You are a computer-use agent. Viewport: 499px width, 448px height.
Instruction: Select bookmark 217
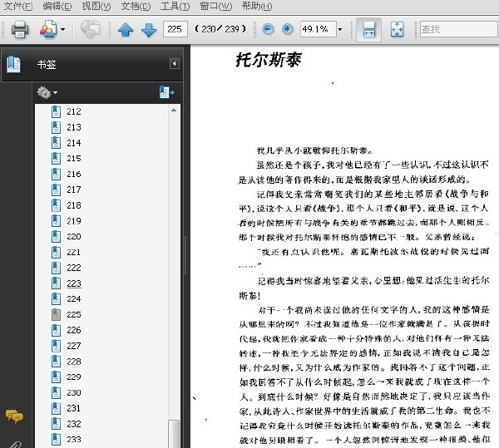click(x=74, y=190)
